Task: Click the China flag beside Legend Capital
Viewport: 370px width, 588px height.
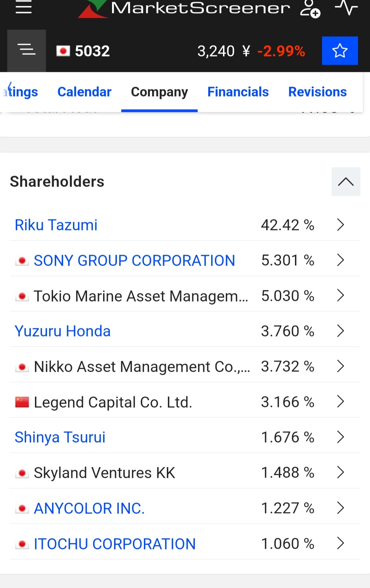Action: point(22,402)
